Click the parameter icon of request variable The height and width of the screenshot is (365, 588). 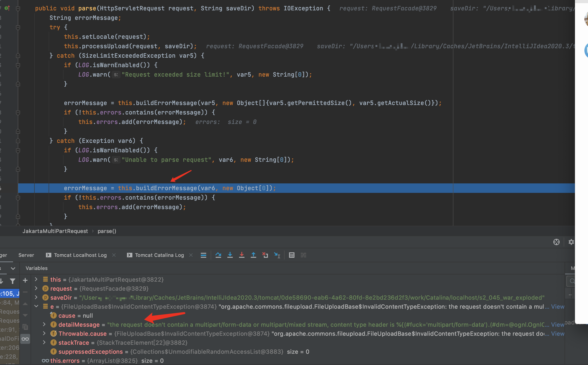tap(45, 289)
